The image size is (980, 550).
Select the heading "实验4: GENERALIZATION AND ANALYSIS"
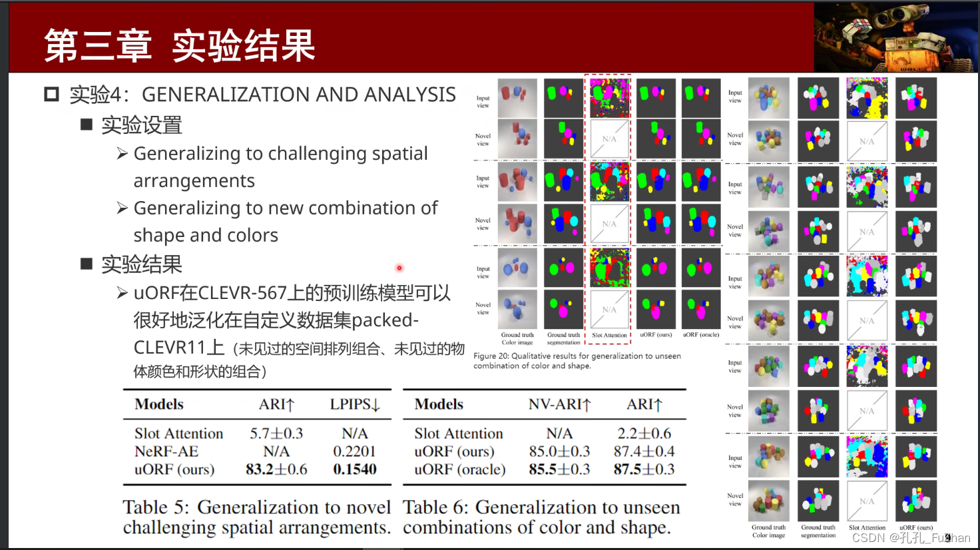263,95
